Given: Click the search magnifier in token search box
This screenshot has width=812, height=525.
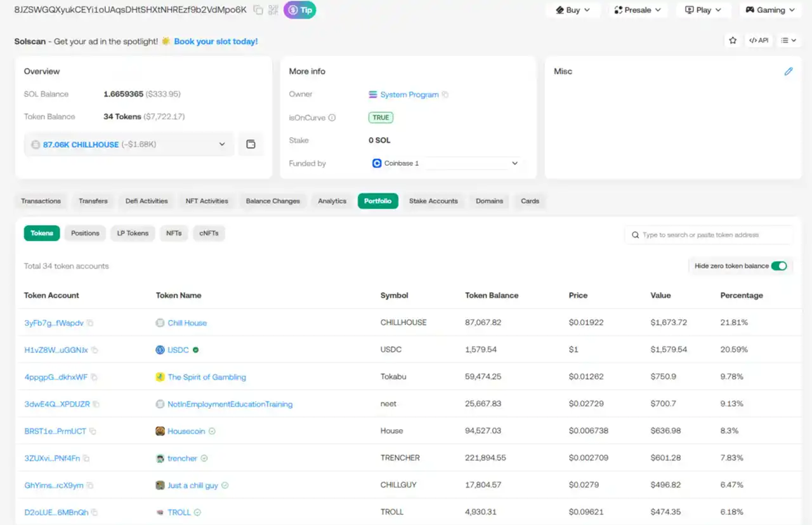Looking at the screenshot, I should 635,234.
